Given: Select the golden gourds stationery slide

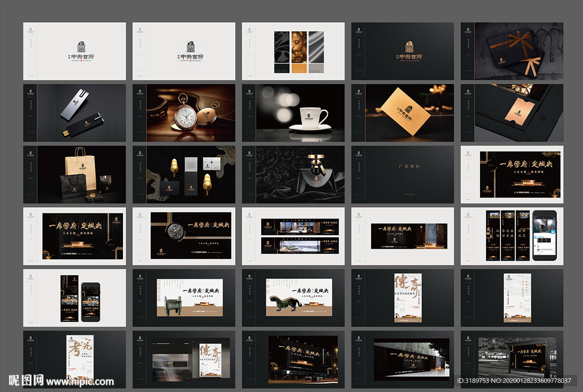Looking at the screenshot, I should pos(184,175).
